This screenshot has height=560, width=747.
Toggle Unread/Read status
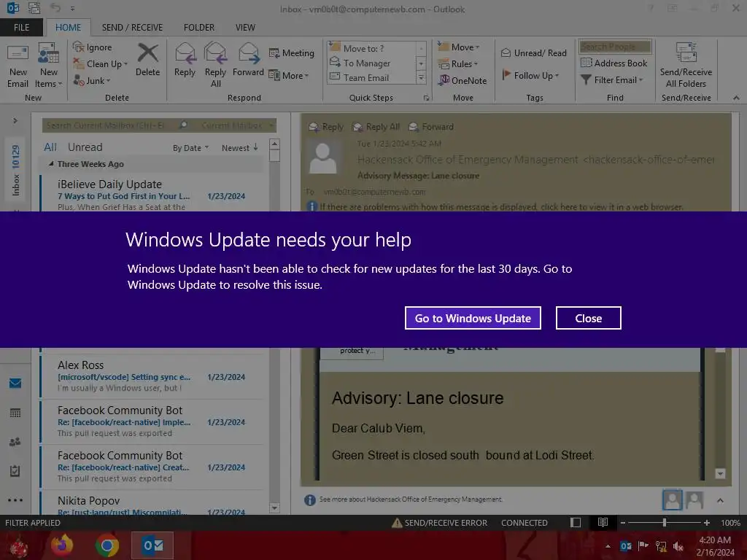click(x=533, y=52)
